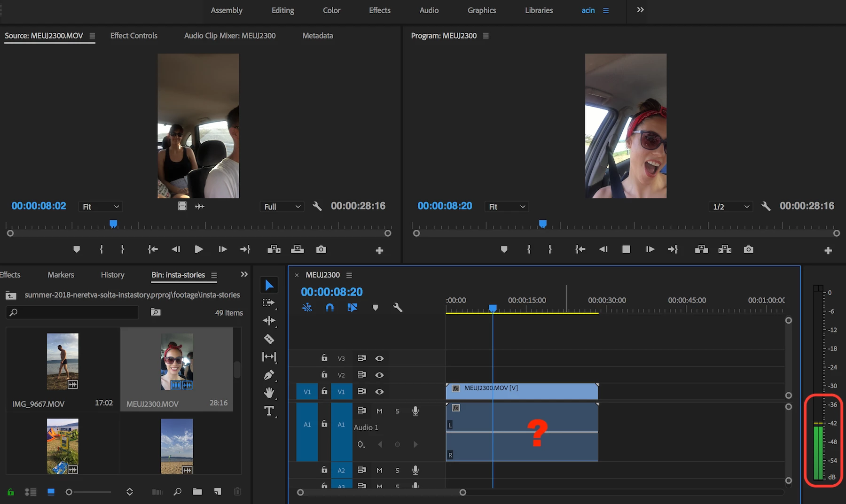This screenshot has width=846, height=504.
Task: Open the Color workspace
Action: click(x=331, y=10)
